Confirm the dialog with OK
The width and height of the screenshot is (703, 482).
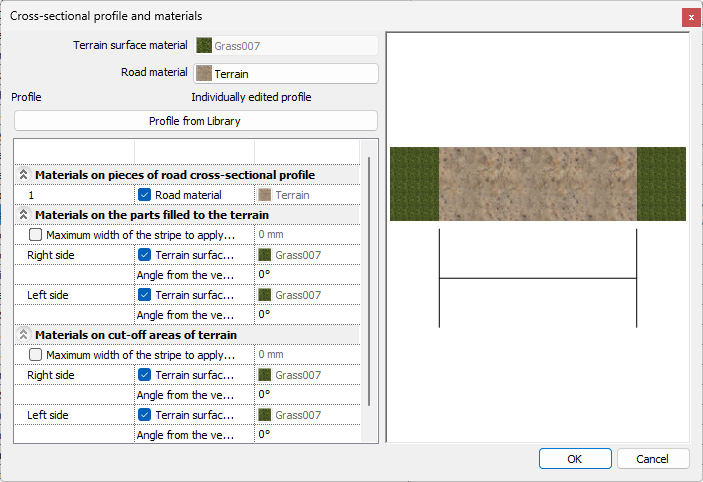(575, 458)
